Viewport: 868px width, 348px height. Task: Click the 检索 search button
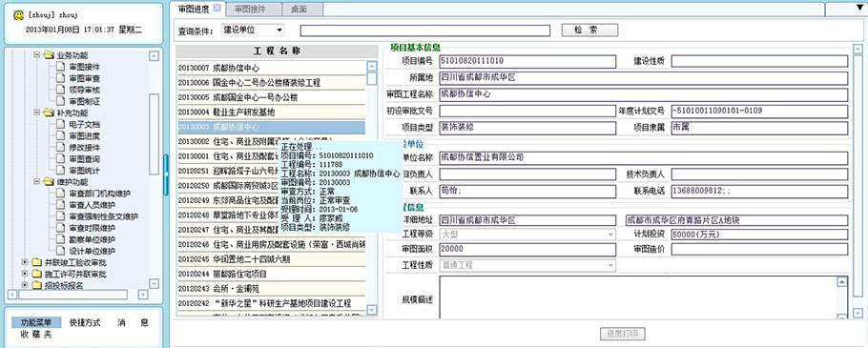click(589, 30)
